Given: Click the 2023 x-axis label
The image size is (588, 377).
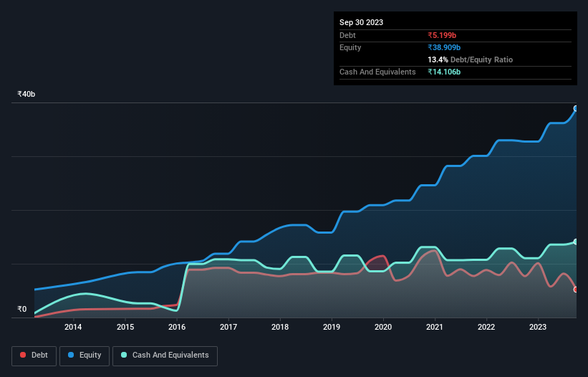Looking at the screenshot, I should point(538,327).
